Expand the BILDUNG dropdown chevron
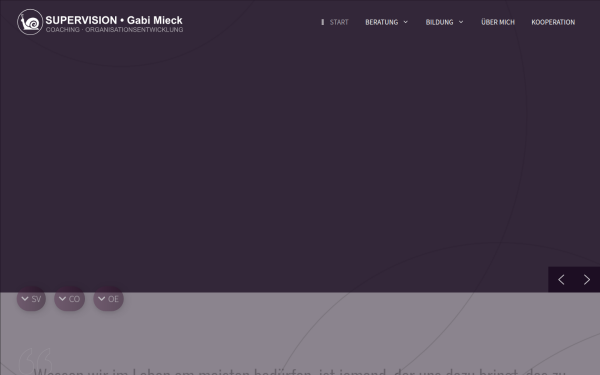This screenshot has height=375, width=600. (x=461, y=22)
